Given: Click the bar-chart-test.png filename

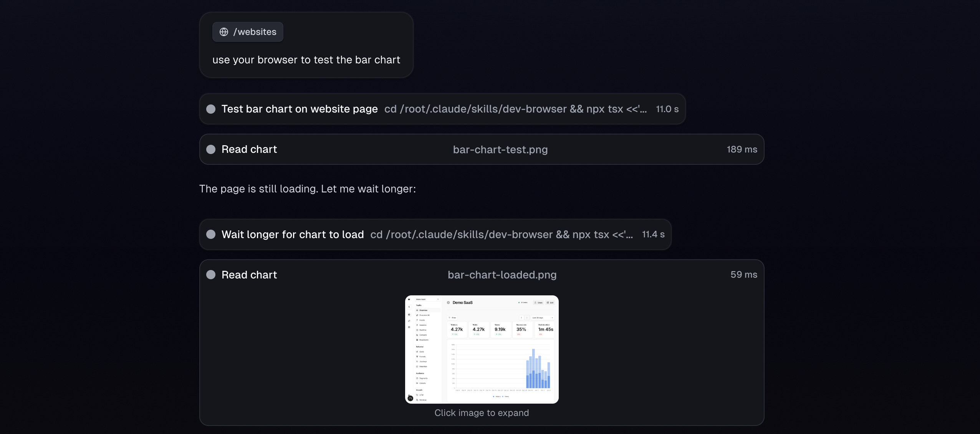Looking at the screenshot, I should 500,149.
